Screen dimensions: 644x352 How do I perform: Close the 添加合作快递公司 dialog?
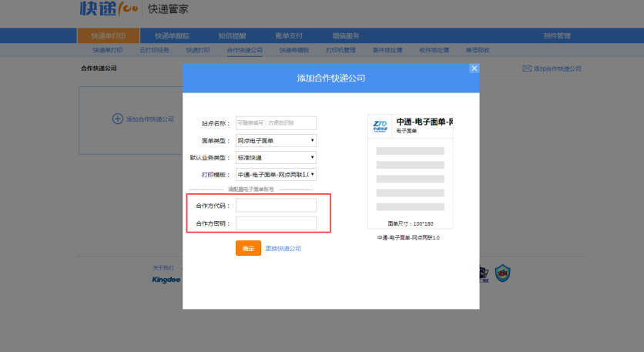(x=474, y=69)
